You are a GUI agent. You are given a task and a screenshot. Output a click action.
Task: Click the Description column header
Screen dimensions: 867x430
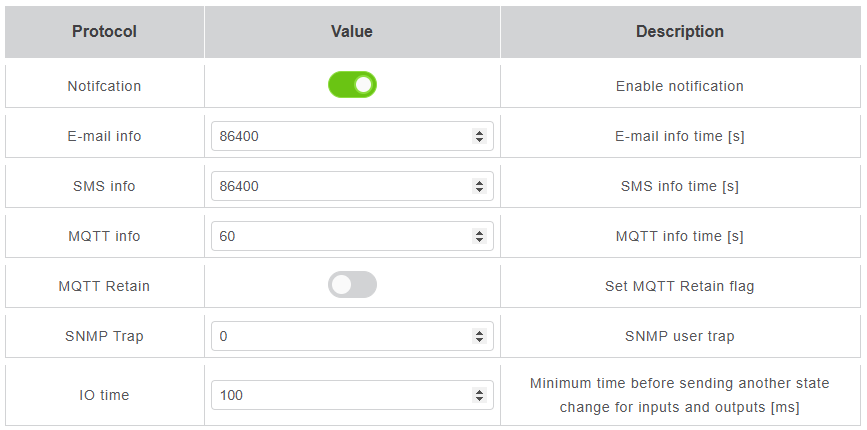[680, 32]
